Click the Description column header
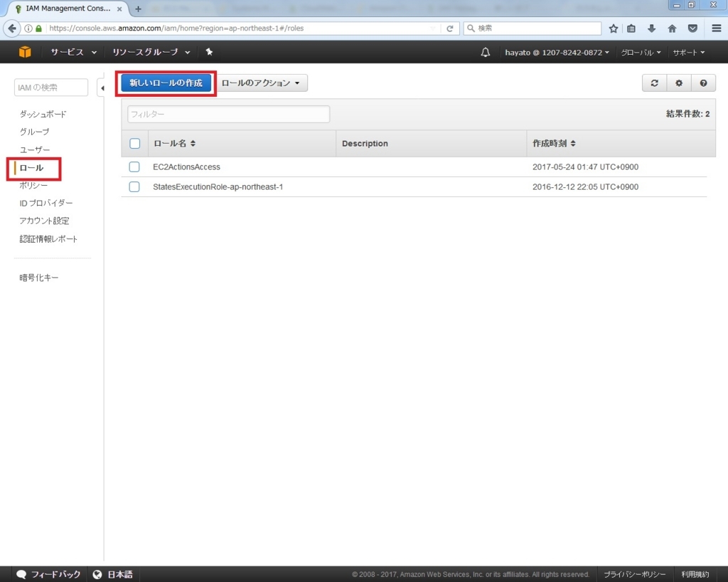Image resolution: width=728 pixels, height=582 pixels. click(x=365, y=144)
